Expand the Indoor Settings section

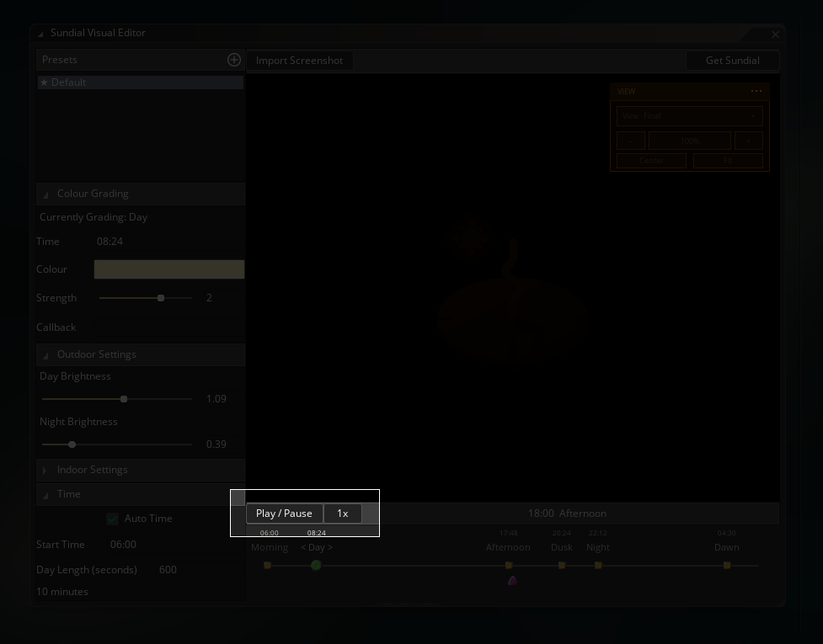(x=45, y=471)
